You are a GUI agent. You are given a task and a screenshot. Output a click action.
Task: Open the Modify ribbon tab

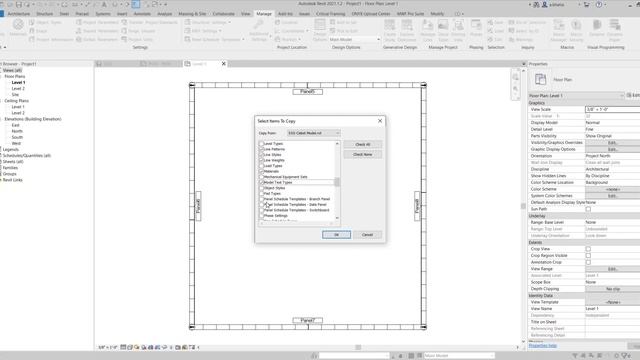pos(437,14)
